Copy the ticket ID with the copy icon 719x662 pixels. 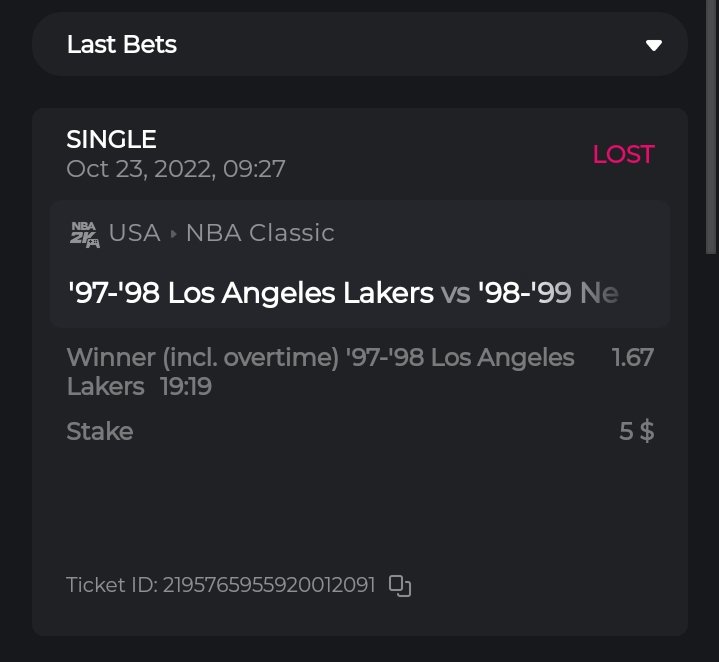400,586
